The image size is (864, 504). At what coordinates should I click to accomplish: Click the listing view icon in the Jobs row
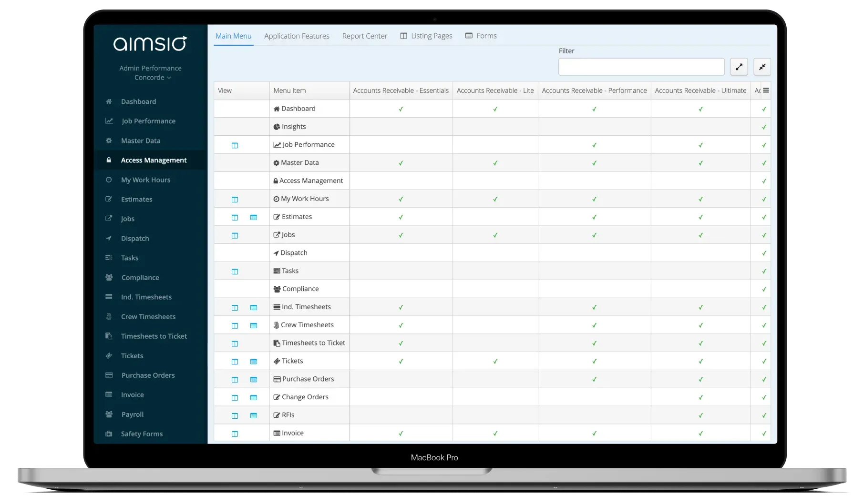tap(235, 235)
